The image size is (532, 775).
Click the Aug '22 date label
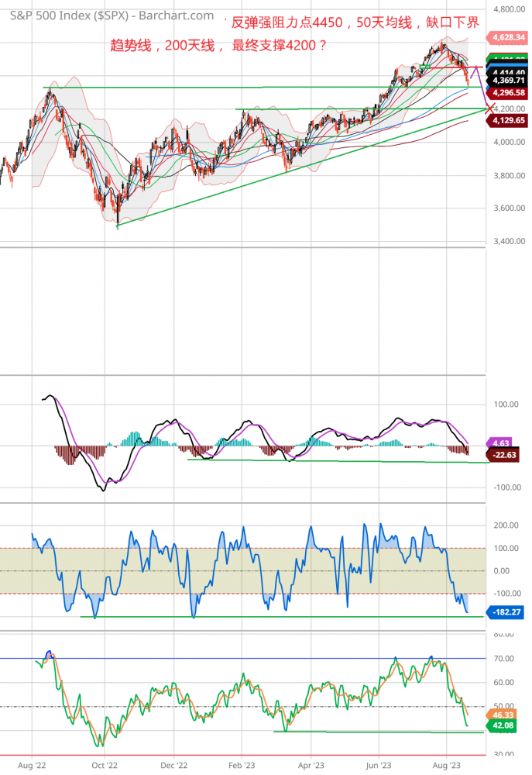point(32,766)
